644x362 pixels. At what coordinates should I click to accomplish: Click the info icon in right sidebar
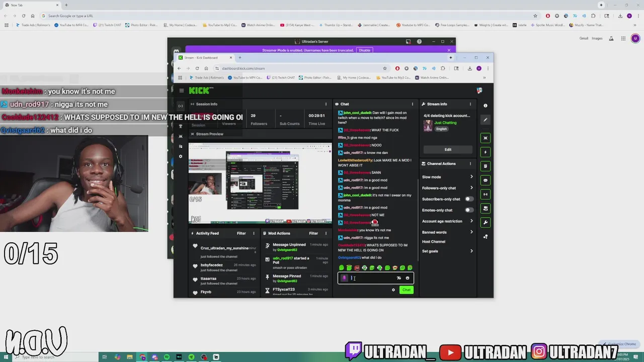[x=486, y=106]
